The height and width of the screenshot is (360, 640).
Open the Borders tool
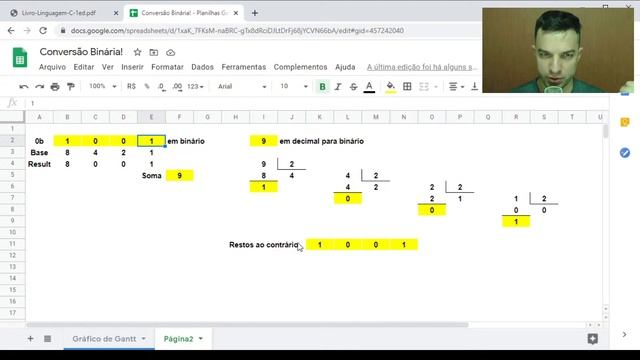click(407, 87)
